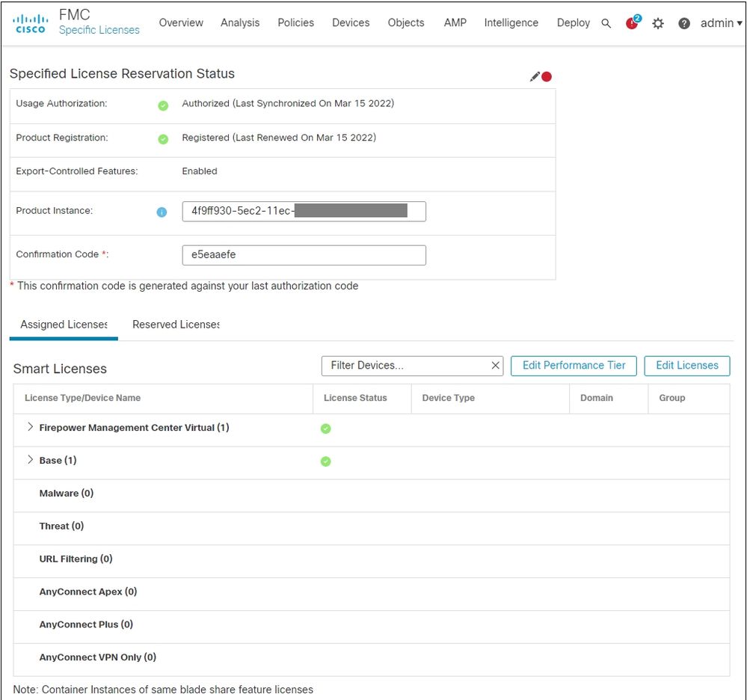This screenshot has width=747, height=700.
Task: Clear the Filter Devices field with X
Action: coord(496,365)
